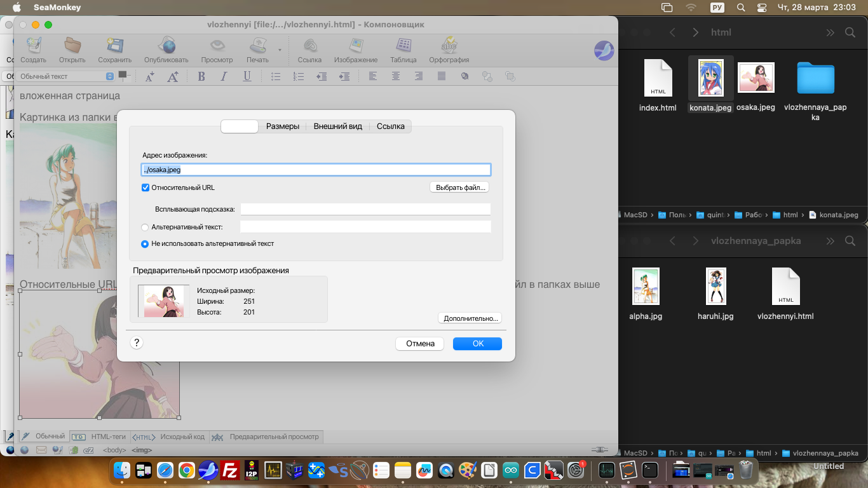Click the help question mark button

[136, 343]
